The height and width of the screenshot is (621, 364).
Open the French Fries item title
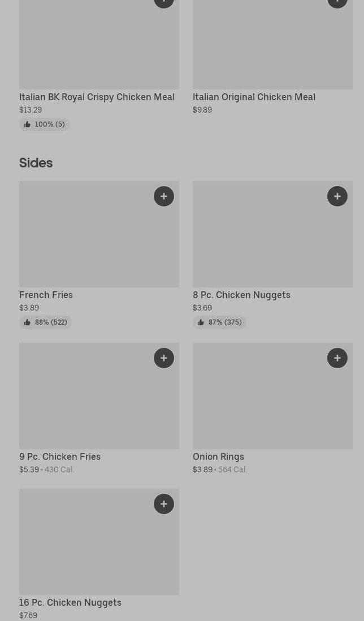(46, 295)
